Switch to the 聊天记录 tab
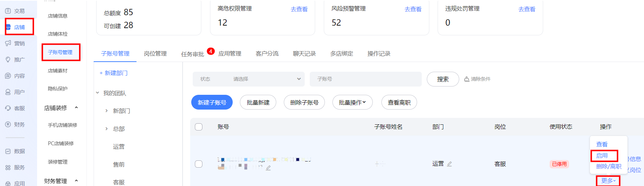 pos(304,54)
